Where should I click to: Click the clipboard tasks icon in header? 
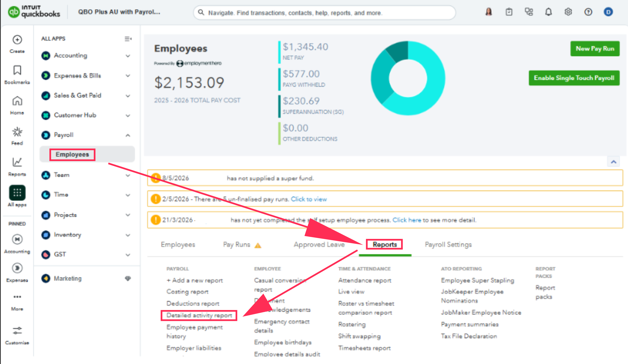tap(509, 12)
